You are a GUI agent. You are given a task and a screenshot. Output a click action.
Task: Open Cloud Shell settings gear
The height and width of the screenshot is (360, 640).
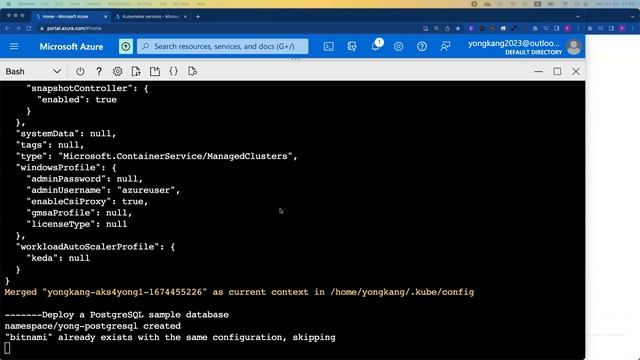[x=118, y=71]
